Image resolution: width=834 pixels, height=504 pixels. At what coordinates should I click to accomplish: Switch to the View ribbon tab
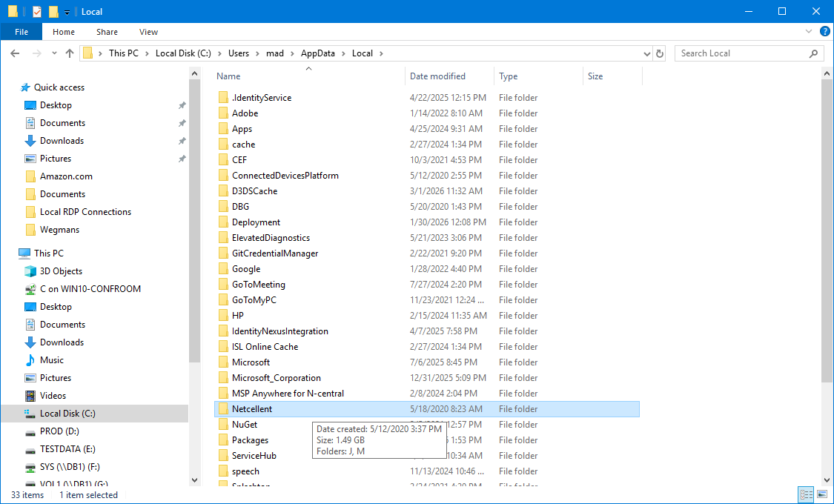(148, 32)
